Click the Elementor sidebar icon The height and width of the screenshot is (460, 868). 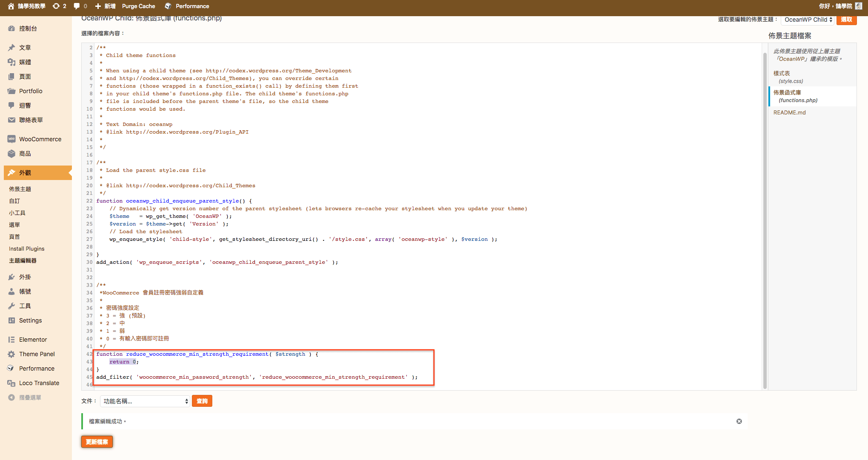(x=11, y=340)
